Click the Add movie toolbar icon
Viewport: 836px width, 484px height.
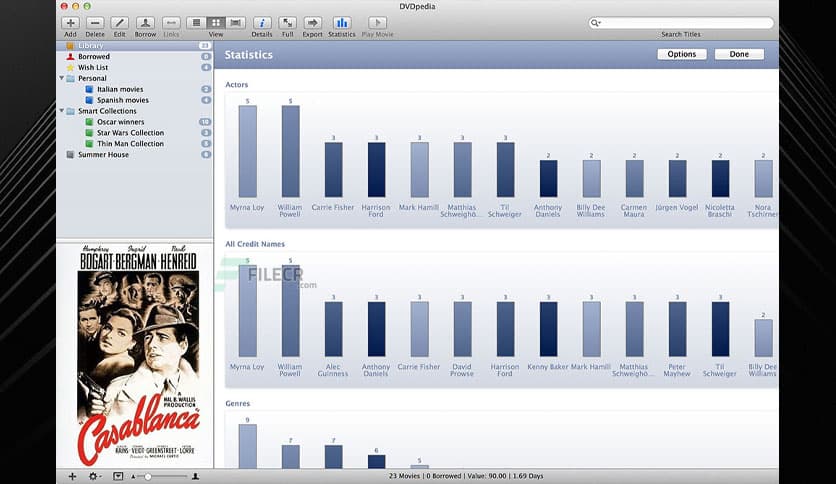[x=70, y=23]
